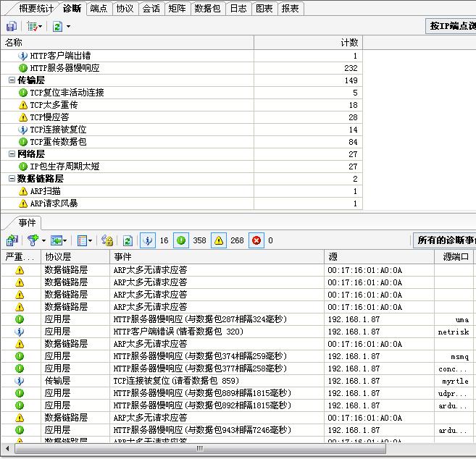476x459 pixels.
Task: Open dropdown beside event columns icon
Action: pos(90,241)
